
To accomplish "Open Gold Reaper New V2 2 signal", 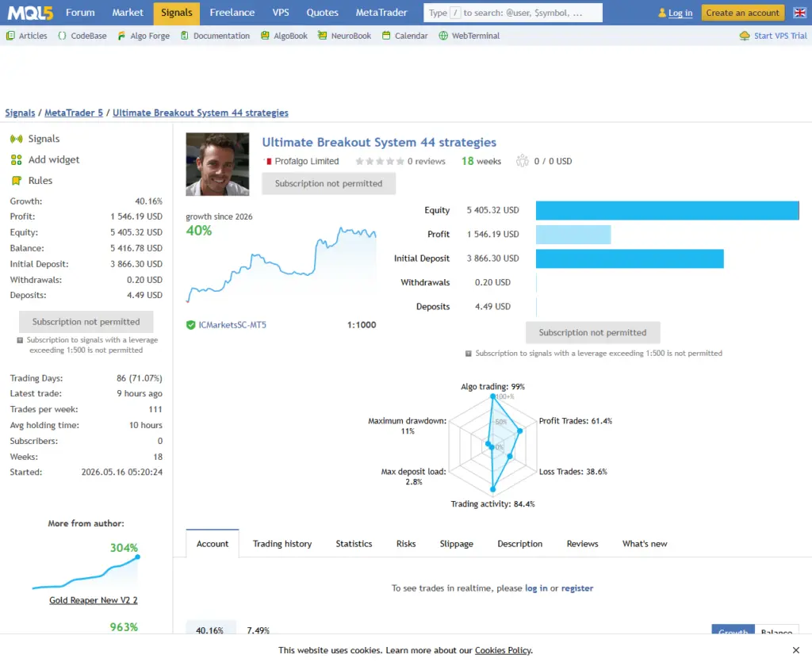I will point(94,600).
